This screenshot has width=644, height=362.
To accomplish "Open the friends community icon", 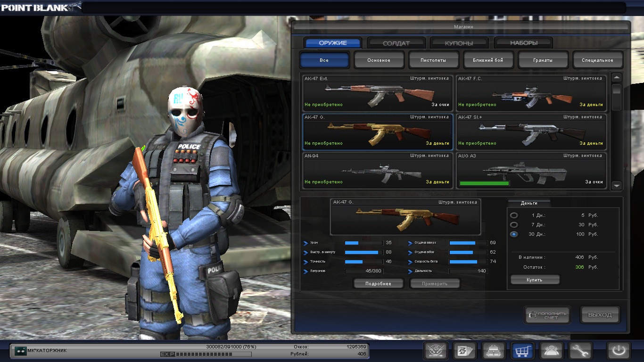I will (551, 351).
